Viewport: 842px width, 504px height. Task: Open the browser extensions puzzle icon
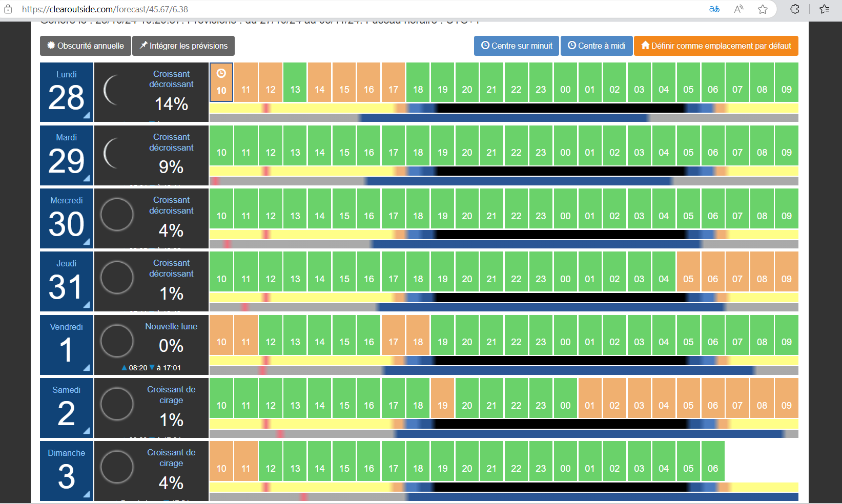(x=795, y=9)
